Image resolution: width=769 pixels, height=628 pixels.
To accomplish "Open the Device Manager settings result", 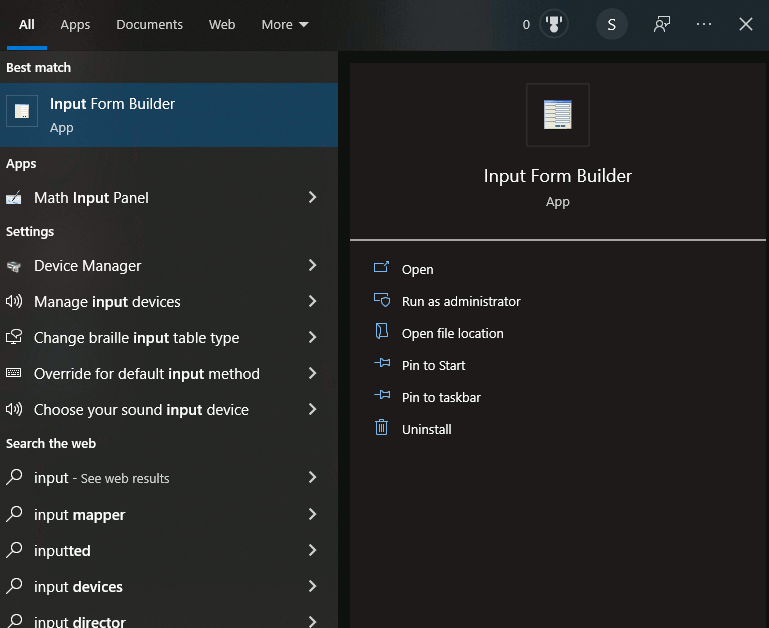I will click(169, 266).
